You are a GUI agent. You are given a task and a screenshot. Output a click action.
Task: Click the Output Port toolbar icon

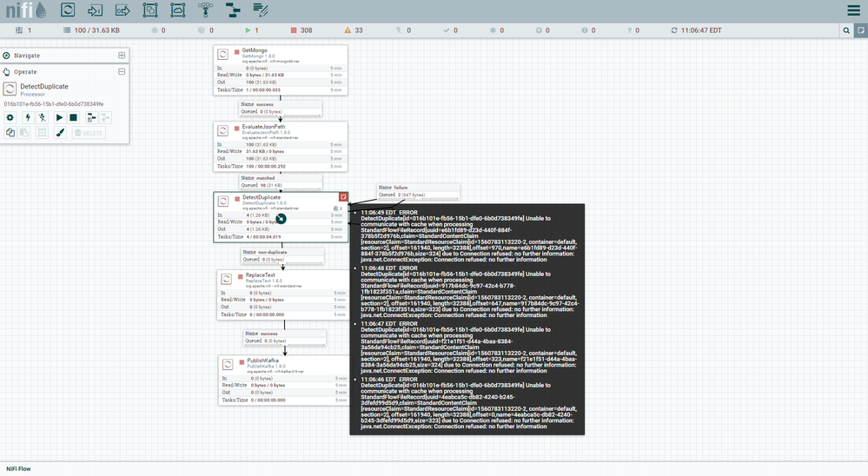[123, 10]
